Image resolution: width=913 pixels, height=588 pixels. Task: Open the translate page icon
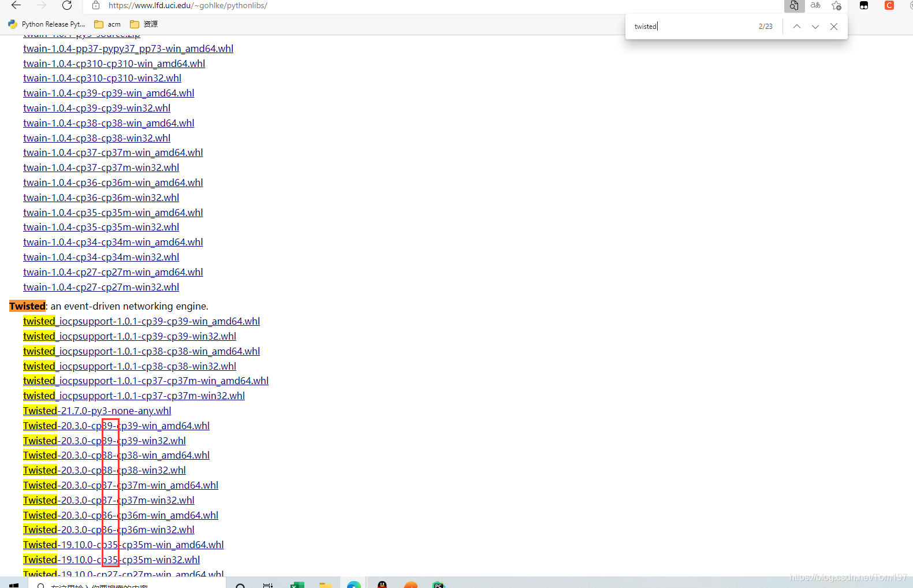point(815,5)
